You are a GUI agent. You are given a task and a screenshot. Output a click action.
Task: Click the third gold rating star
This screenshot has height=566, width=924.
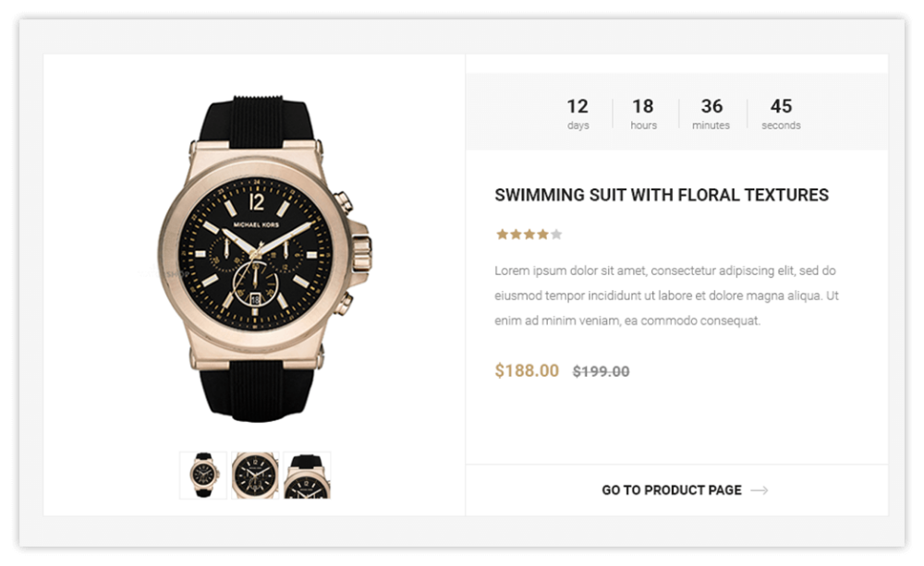[529, 235]
